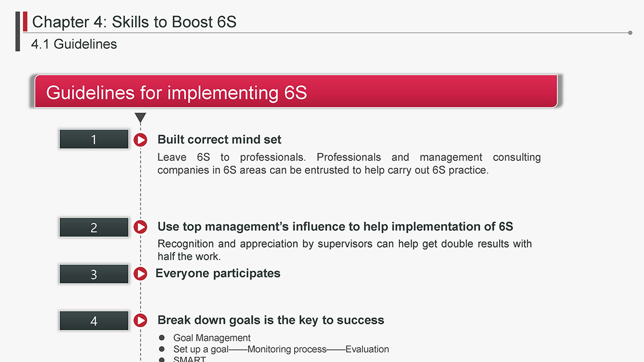This screenshot has height=362, width=644.
Task: Select the bullet dot beside "Goal Management"
Action: click(x=162, y=338)
